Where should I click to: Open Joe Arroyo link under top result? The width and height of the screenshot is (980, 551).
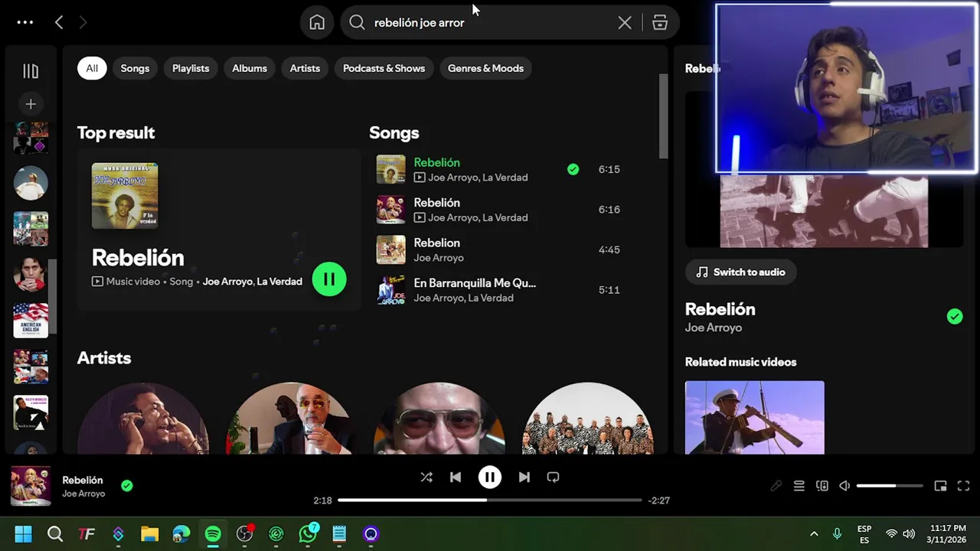(227, 282)
